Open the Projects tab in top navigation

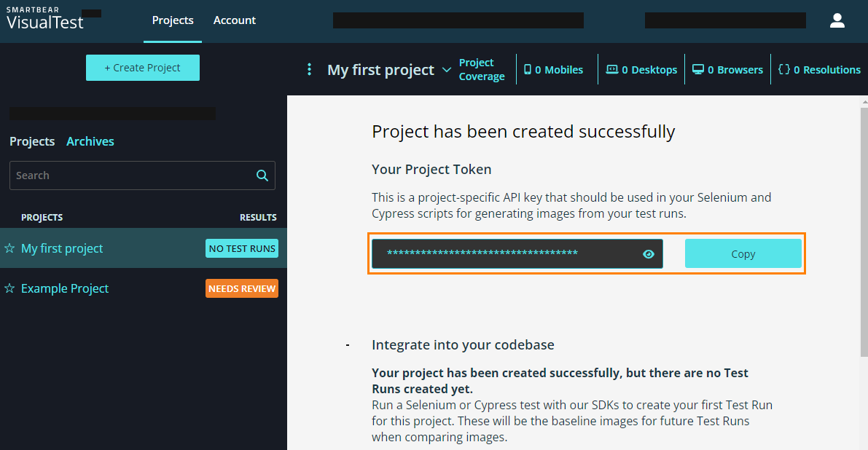coord(173,20)
